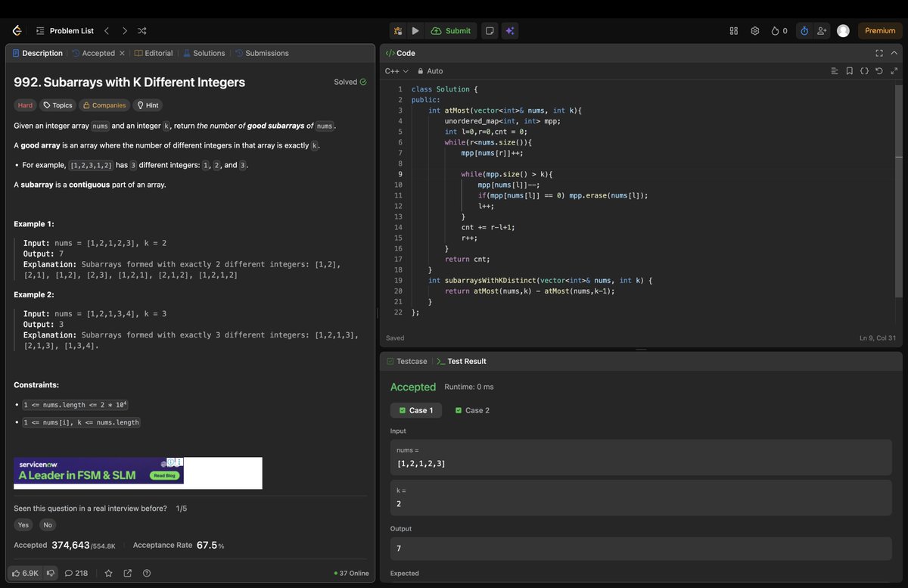Reveal the Hint
The width and height of the screenshot is (908, 588).
pyautogui.click(x=147, y=105)
